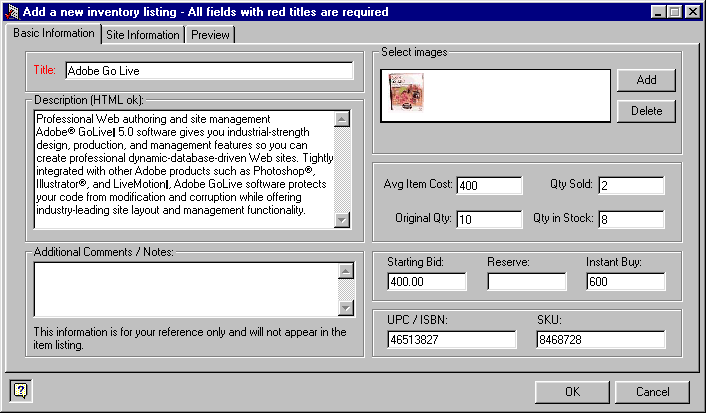Screen dimensions: 706x413
Task: Click the application icon in title bar
Action: pyautogui.click(x=11, y=12)
